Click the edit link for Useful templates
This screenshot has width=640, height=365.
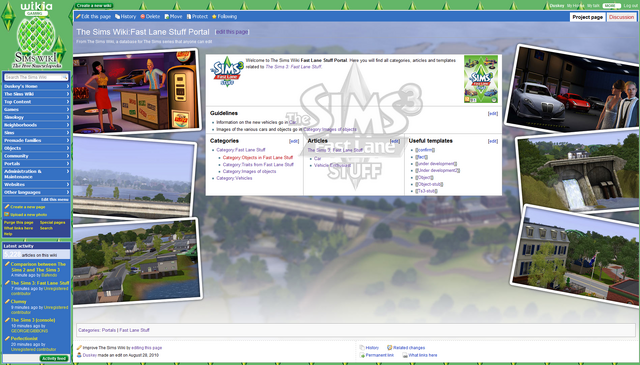[x=493, y=141]
